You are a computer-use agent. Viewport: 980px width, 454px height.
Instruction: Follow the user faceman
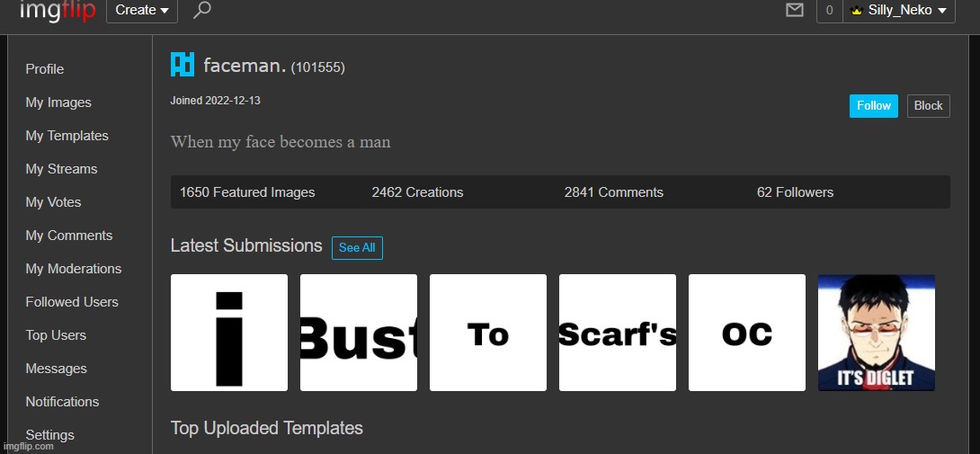click(873, 106)
